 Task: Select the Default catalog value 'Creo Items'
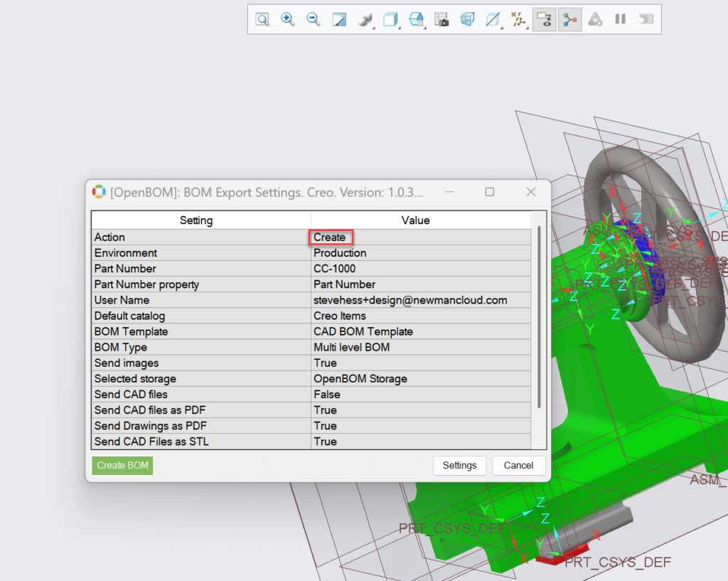(340, 316)
